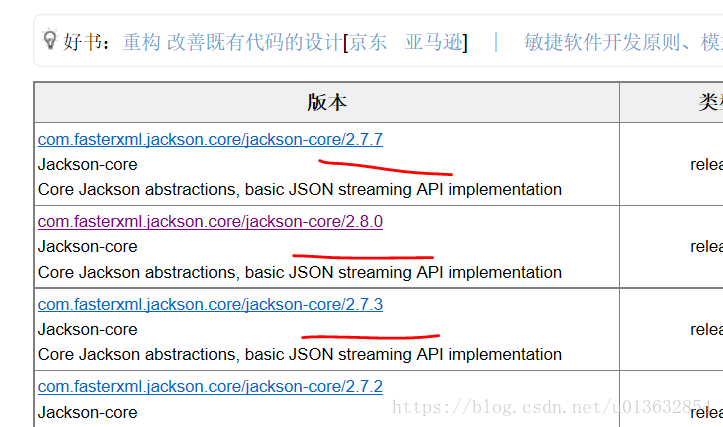Viewport: 723px width, 427px height.
Task: Click the 好书 label
Action: [x=86, y=42]
